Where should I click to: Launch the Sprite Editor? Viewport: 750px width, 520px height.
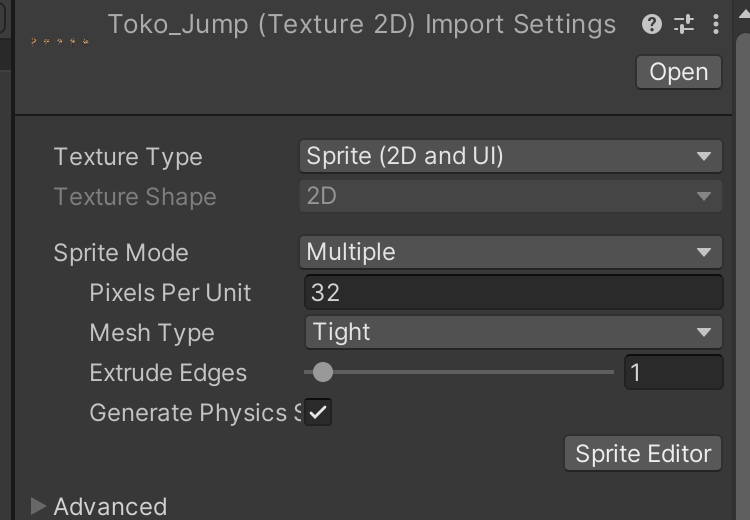coord(643,453)
